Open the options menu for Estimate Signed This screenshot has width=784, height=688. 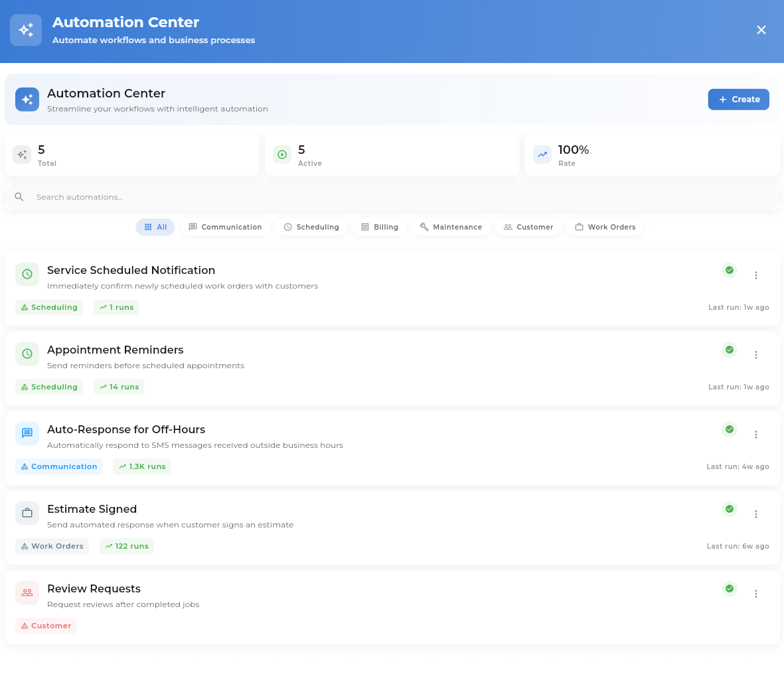click(756, 514)
